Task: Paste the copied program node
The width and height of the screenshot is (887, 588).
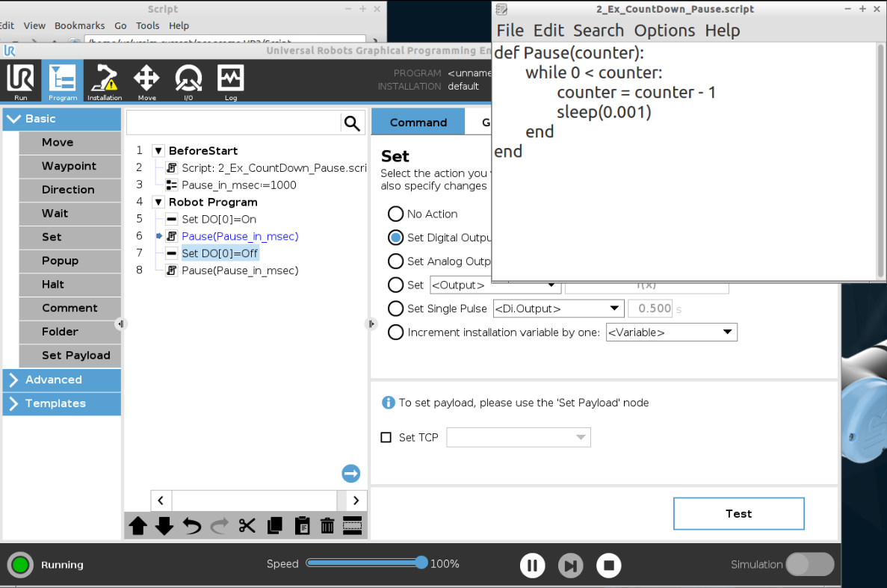Action: (302, 526)
